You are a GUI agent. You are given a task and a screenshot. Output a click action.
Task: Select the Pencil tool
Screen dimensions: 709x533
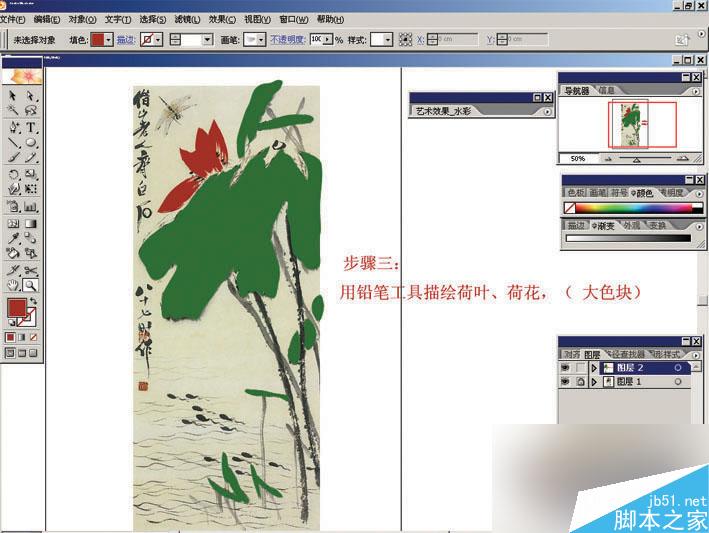pyautogui.click(x=30, y=157)
